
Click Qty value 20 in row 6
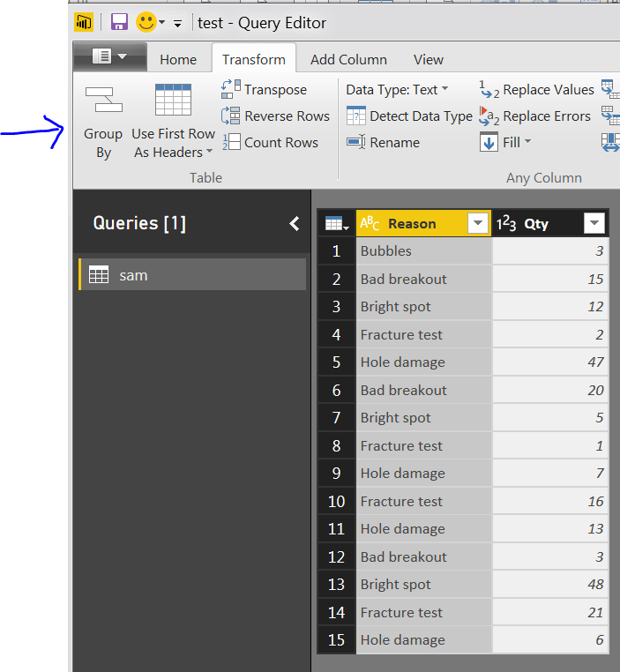click(x=550, y=390)
